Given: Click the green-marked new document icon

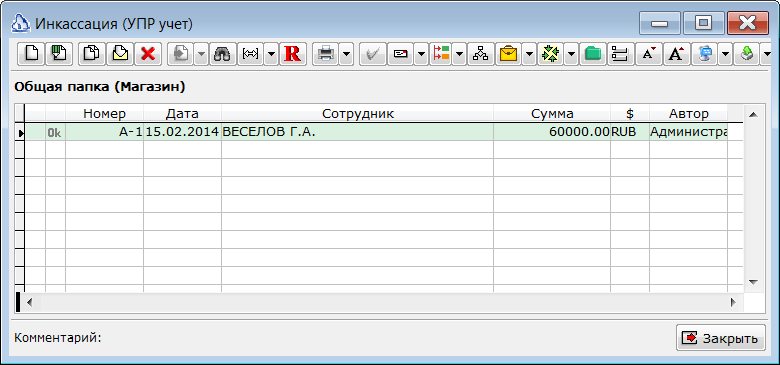Looking at the screenshot, I should pos(60,54).
